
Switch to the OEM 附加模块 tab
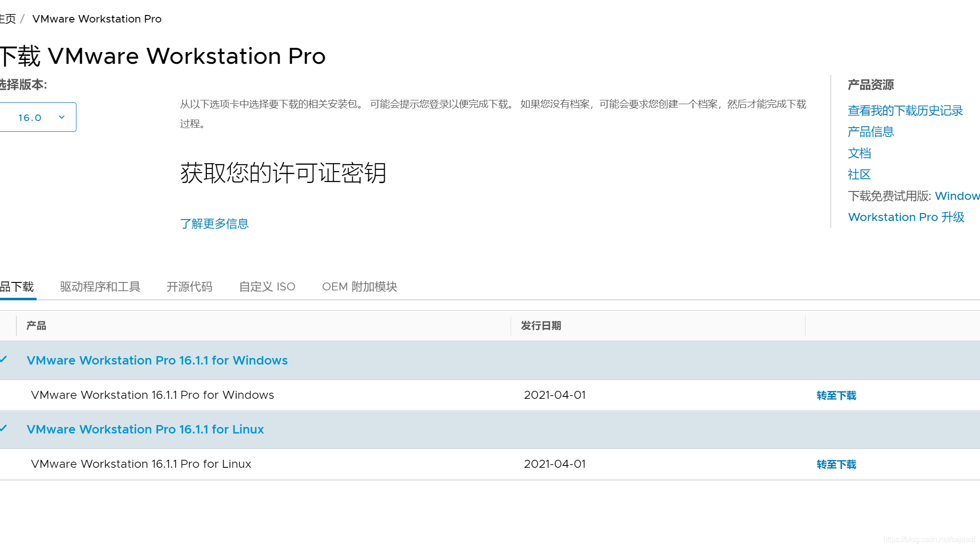[360, 287]
